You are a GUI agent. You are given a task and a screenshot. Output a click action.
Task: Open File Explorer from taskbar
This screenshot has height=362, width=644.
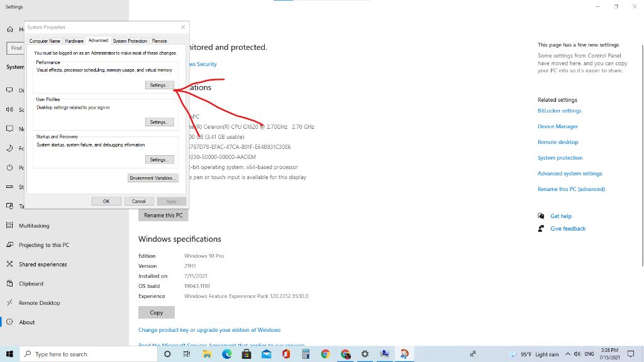(x=206, y=354)
